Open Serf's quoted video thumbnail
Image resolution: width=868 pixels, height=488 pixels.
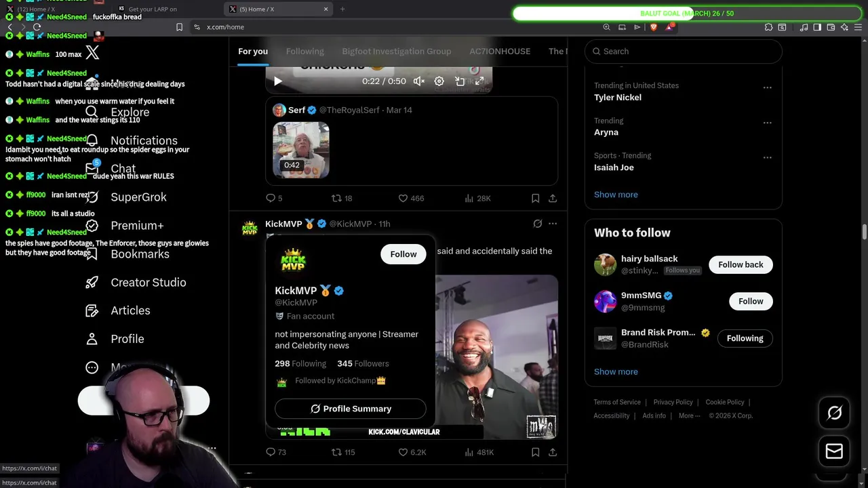(x=301, y=150)
